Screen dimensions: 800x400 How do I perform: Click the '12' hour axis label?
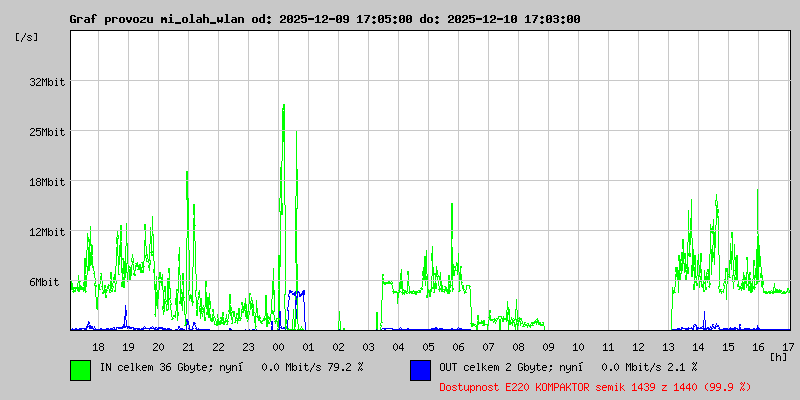pos(638,347)
